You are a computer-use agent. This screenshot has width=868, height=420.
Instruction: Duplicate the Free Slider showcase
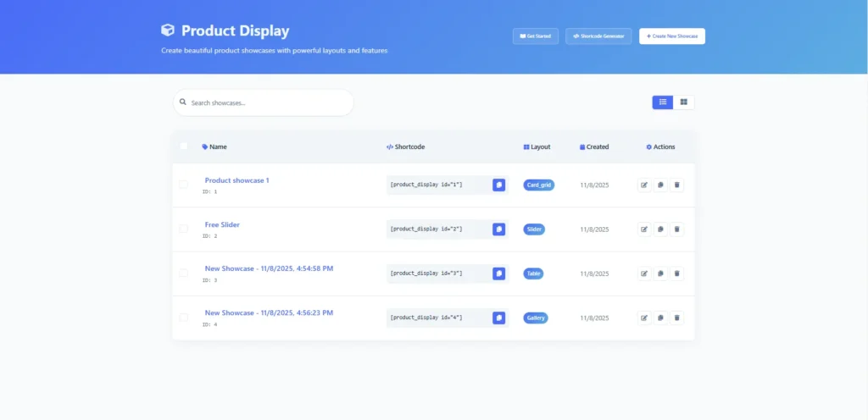[x=660, y=229]
